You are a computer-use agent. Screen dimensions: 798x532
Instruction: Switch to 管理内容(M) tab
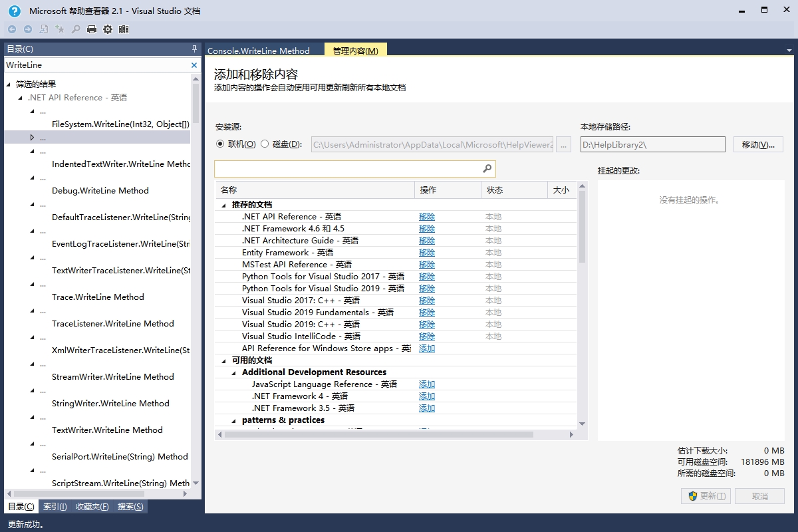[356, 51]
